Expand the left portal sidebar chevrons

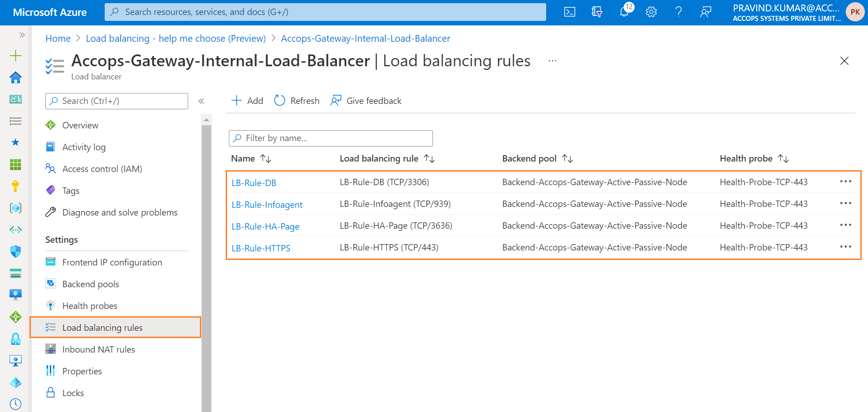(x=22, y=35)
